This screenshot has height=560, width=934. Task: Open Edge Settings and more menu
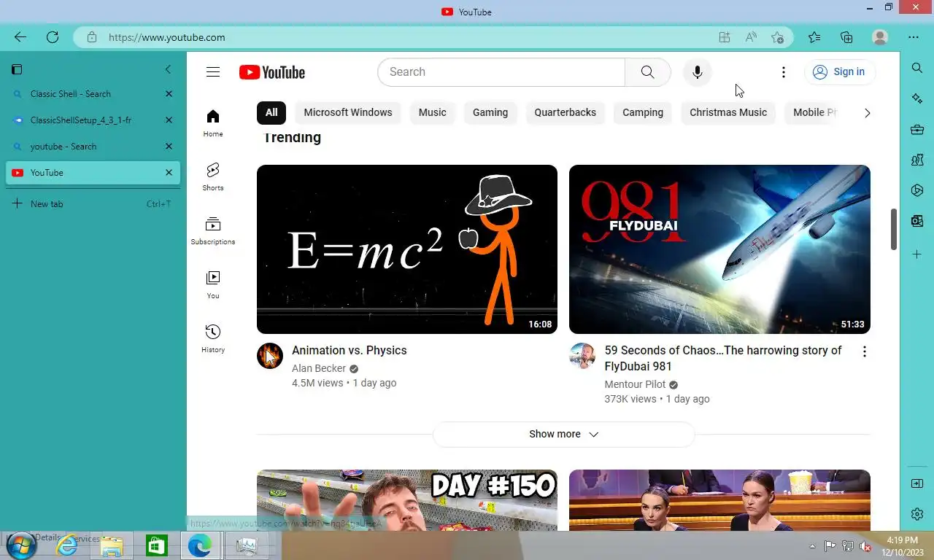914,37
